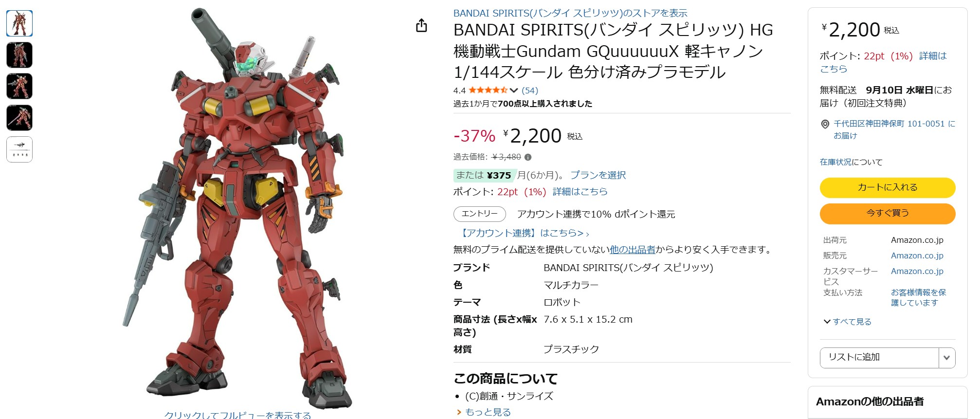
Task: Select the fourth product thumbnail with rifle pose
Action: pos(19,118)
